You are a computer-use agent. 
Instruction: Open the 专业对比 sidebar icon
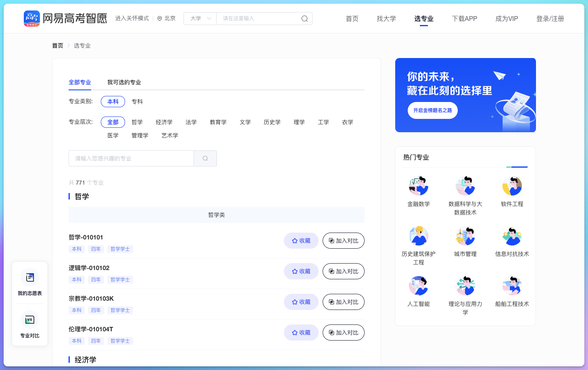pos(29,319)
